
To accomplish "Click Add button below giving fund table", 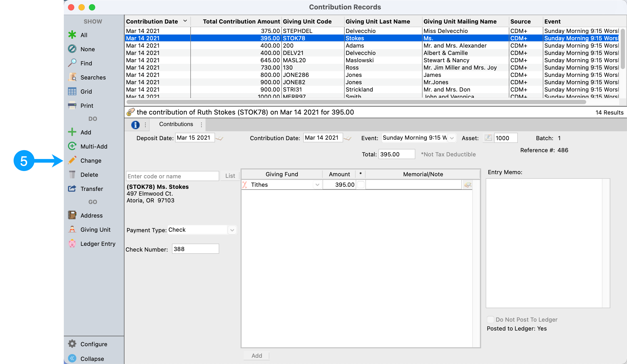I will 256,355.
